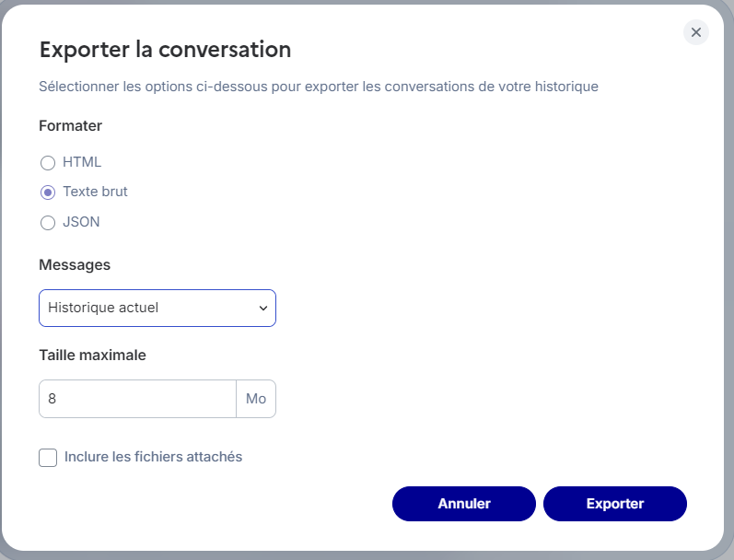
Task: Click the Texte brut label text
Action: coord(95,192)
